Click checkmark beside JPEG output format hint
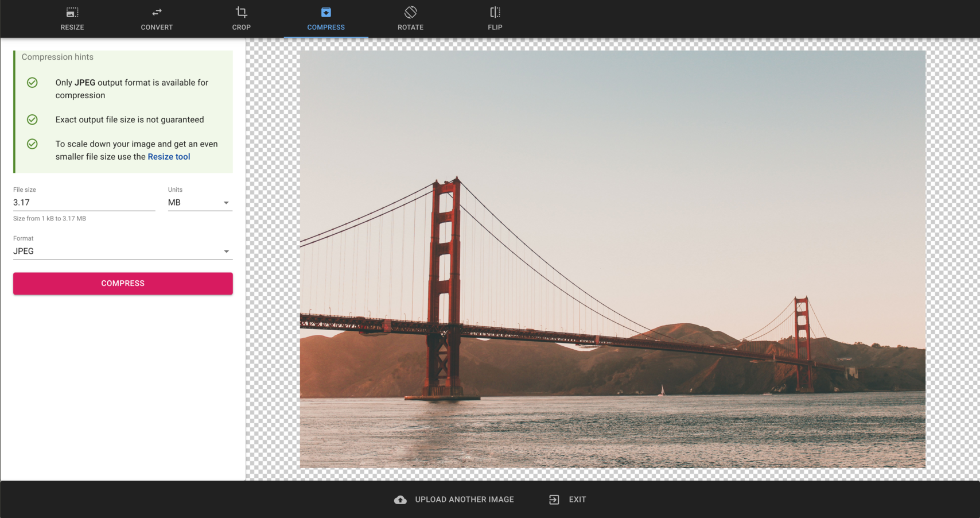The image size is (980, 518). tap(33, 83)
